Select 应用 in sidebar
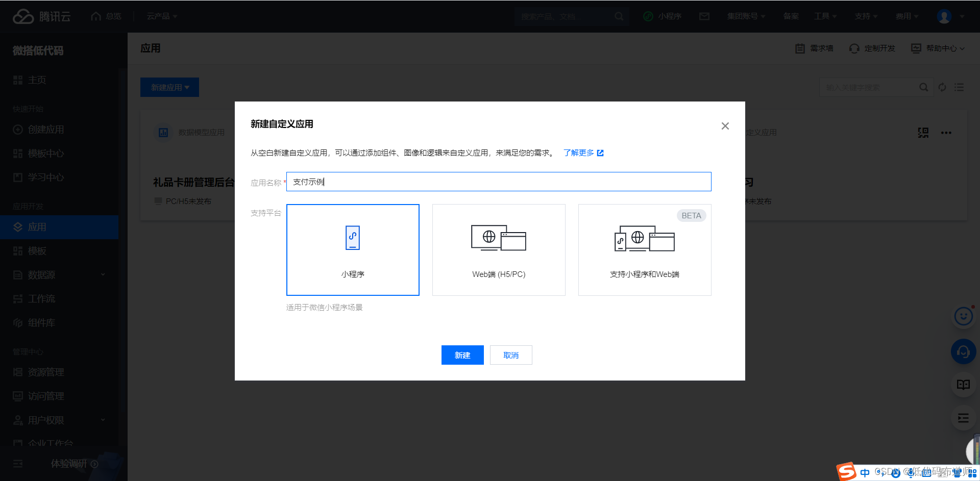 (x=59, y=227)
